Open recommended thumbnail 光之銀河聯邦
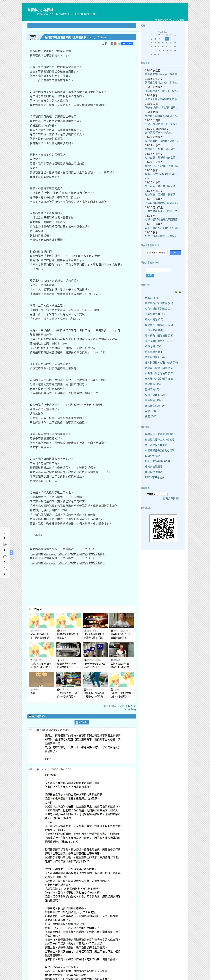Viewport: 210px width, 980px height. pos(95,621)
